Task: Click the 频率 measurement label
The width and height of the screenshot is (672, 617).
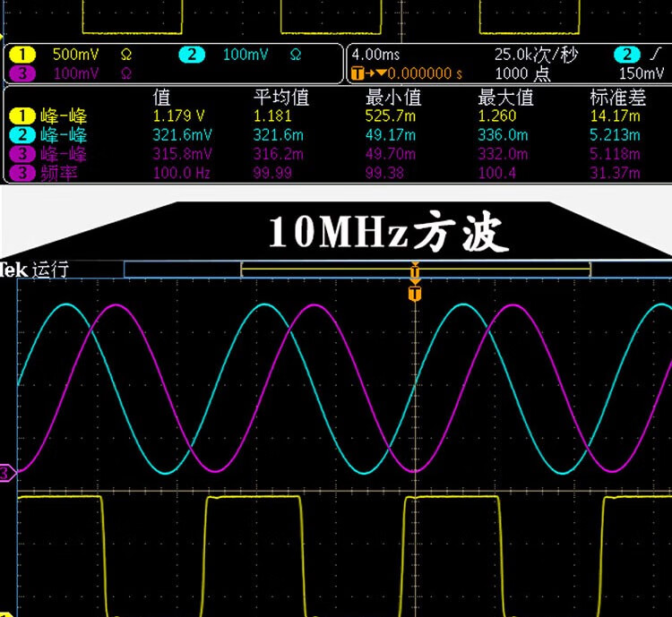Action: (x=59, y=173)
